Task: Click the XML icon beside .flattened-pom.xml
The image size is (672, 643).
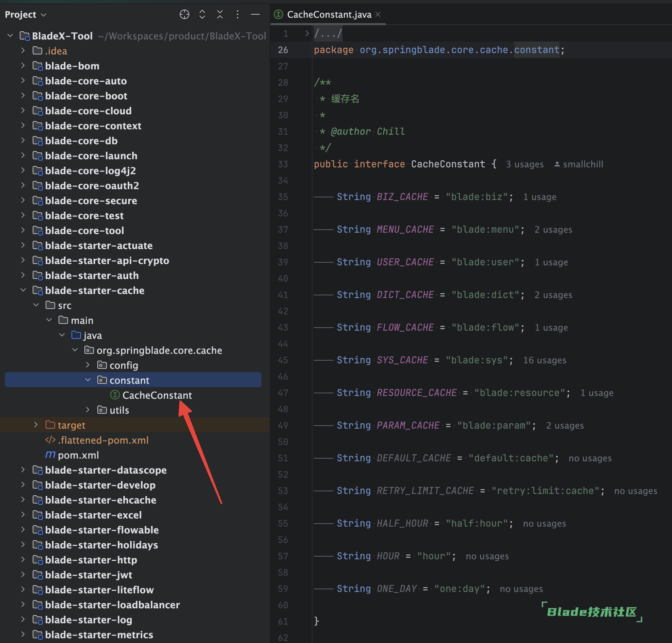Action: pos(50,440)
